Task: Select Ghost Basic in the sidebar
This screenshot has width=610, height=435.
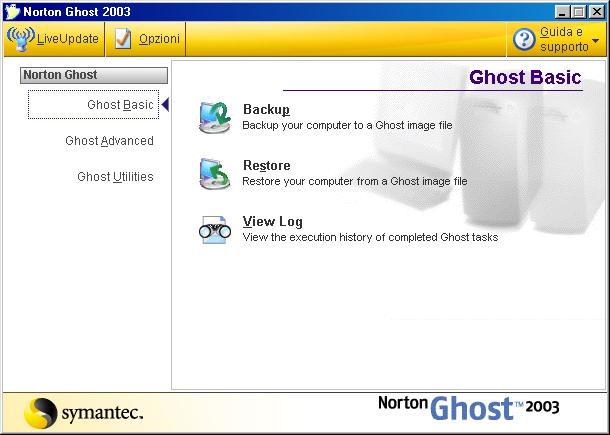Action: tap(93, 104)
